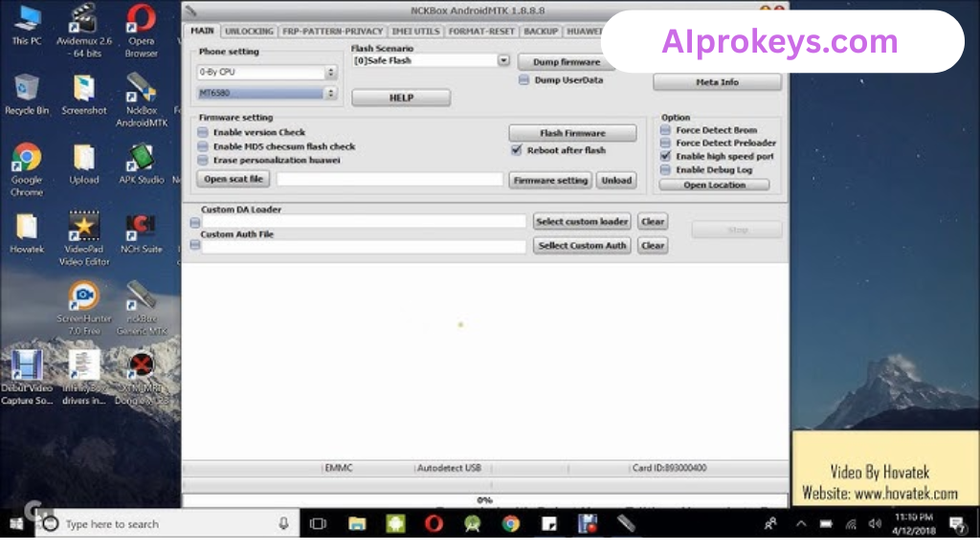
Task: Click the taskbar volume icon
Action: click(x=875, y=523)
